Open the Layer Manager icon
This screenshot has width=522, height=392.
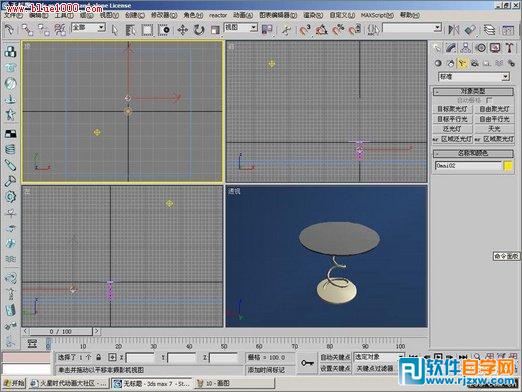tap(489, 30)
